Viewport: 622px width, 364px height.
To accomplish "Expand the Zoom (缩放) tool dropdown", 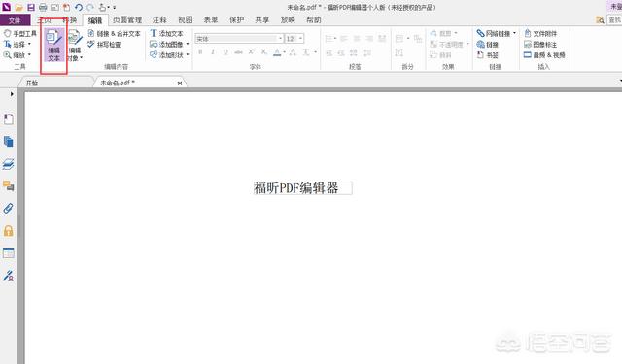I will click(29, 55).
